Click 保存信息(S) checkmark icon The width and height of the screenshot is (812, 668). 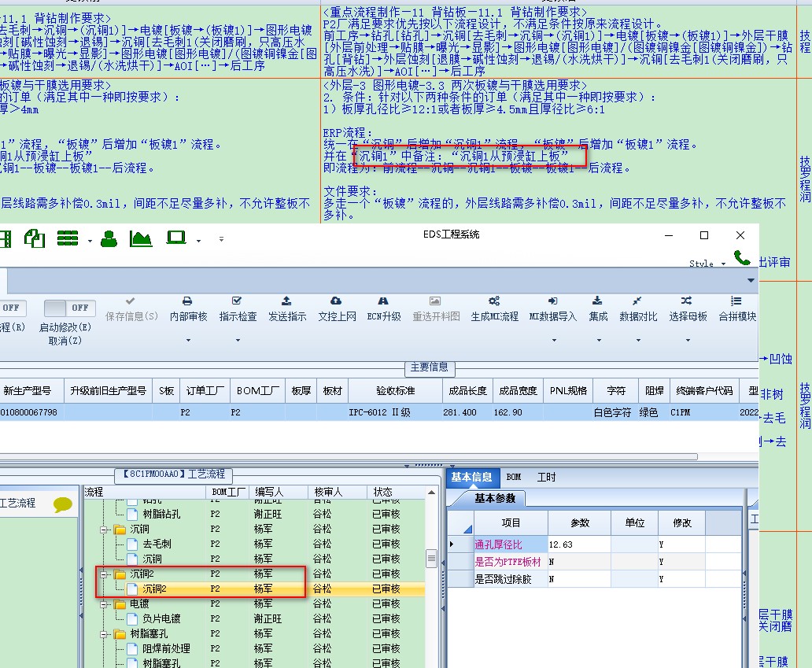click(130, 301)
